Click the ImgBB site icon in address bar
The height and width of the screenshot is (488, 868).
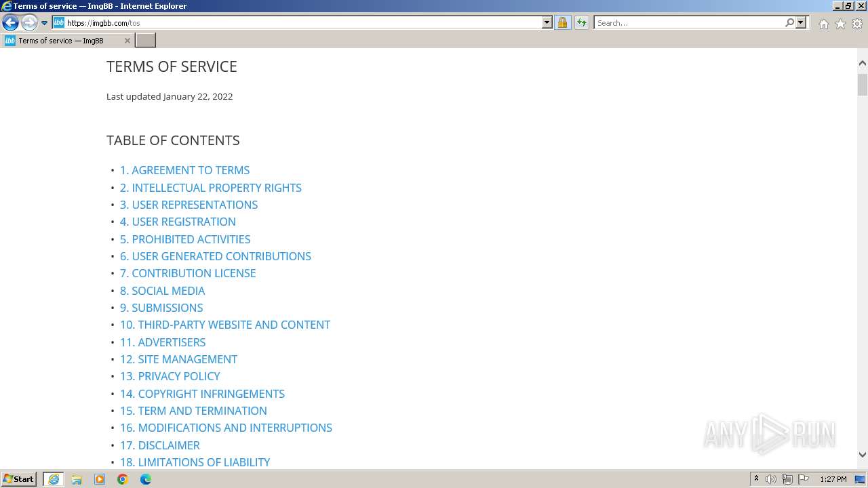tap(59, 22)
